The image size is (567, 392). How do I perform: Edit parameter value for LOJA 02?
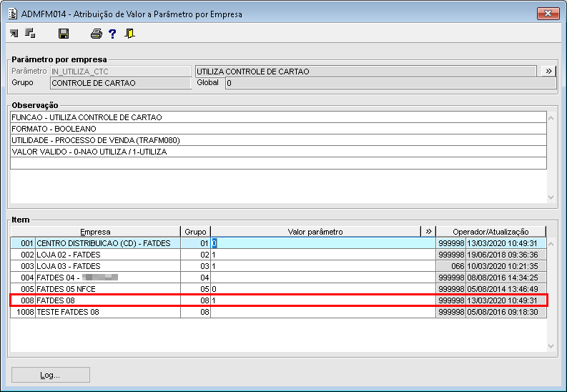pyautogui.click(x=323, y=255)
